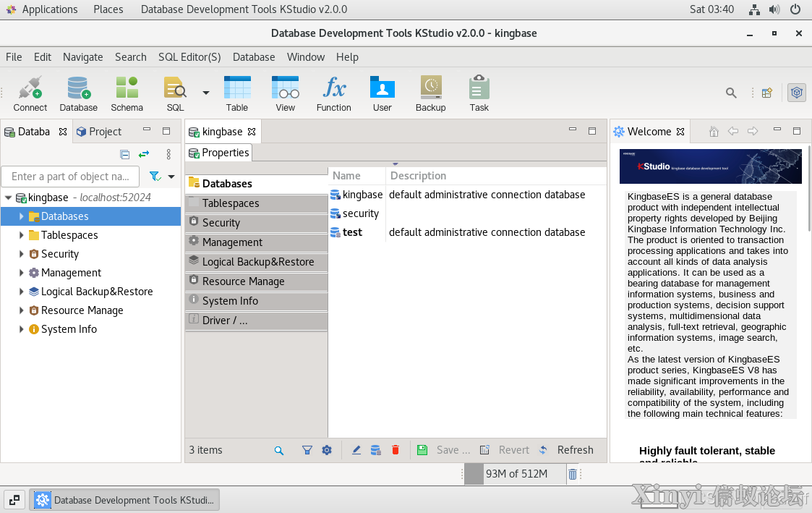This screenshot has width=812, height=513.
Task: Open Resource Manage in the editor list
Action: click(x=257, y=281)
